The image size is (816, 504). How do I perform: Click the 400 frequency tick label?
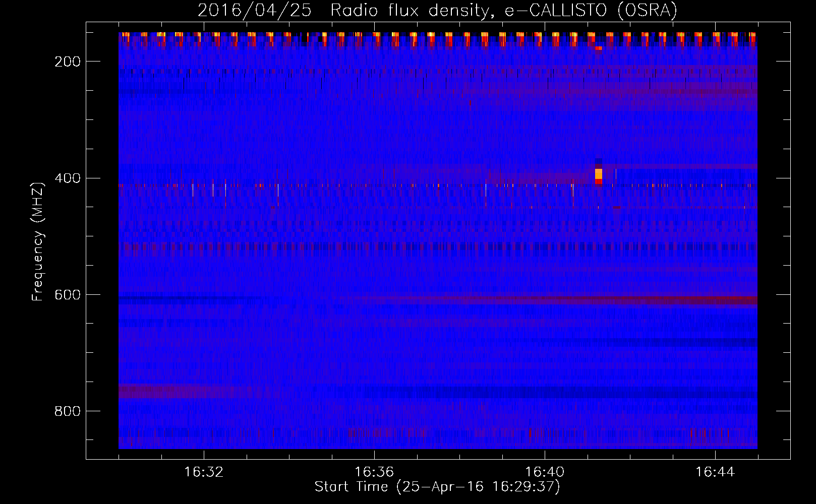68,178
